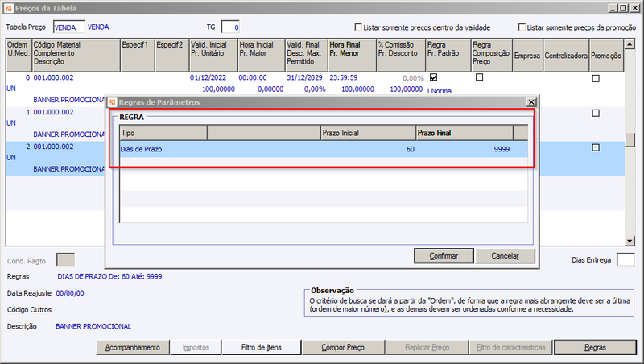Uncheck Regra checkbox on order 0 row

[433, 77]
